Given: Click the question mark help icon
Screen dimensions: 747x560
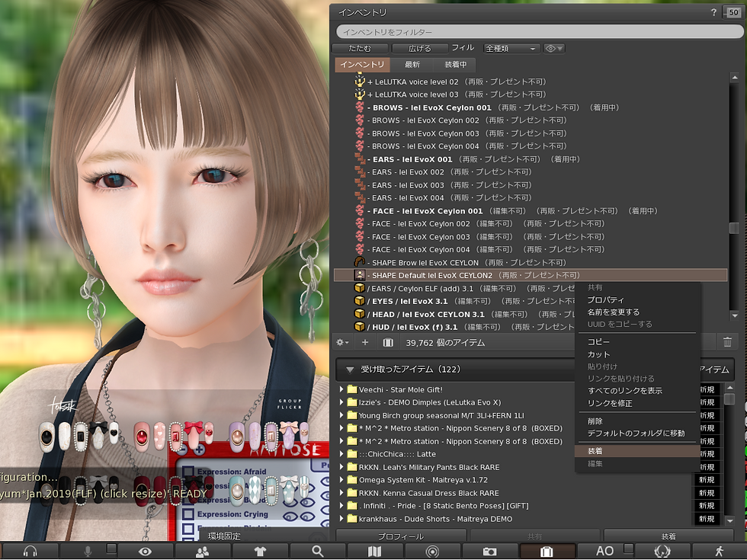Looking at the screenshot, I should 713,12.
